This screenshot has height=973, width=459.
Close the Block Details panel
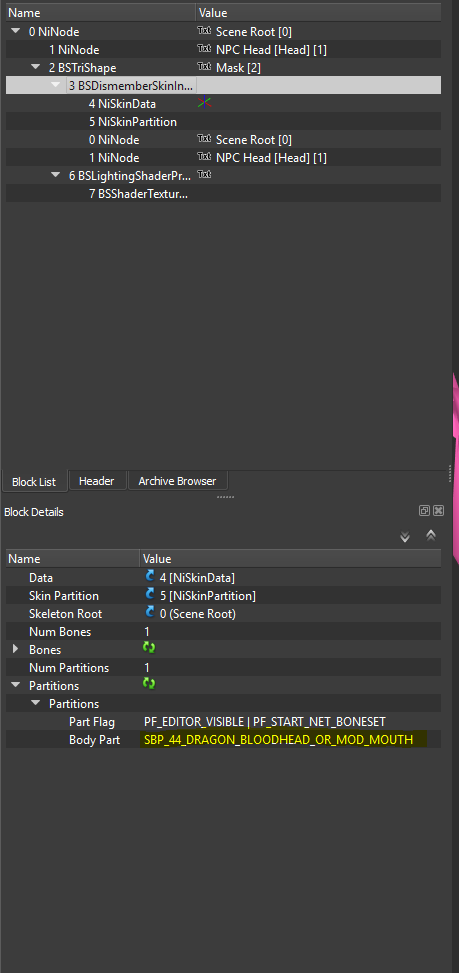(439, 511)
